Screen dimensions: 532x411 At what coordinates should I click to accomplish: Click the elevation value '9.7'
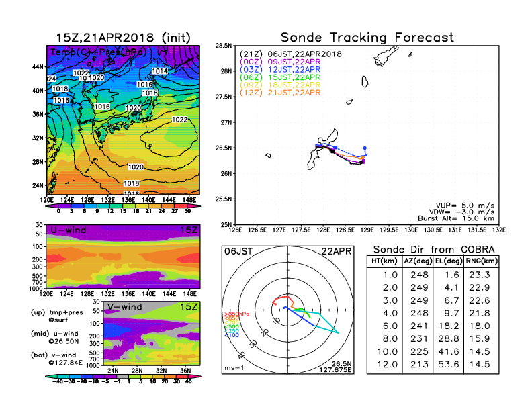[451, 314]
